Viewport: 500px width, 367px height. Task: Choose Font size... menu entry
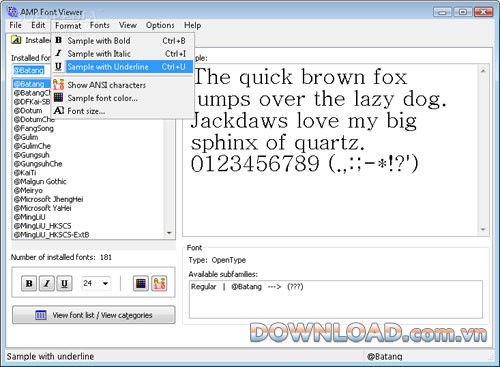tap(122, 111)
